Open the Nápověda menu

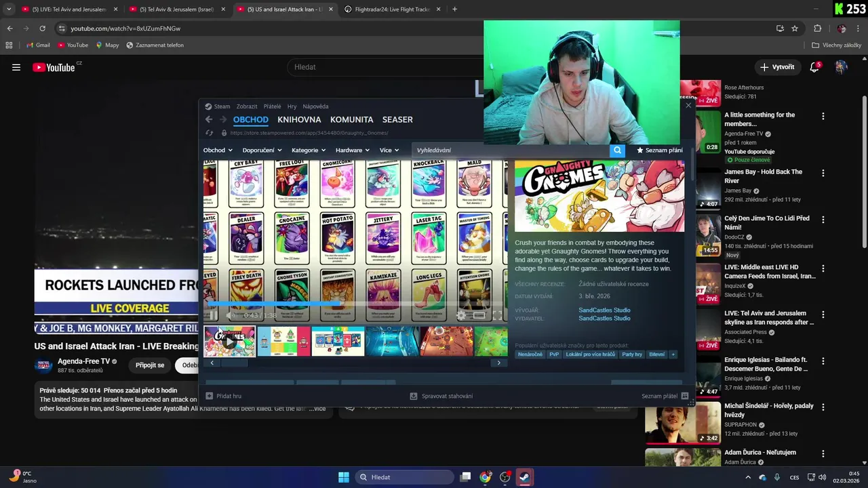click(x=315, y=106)
